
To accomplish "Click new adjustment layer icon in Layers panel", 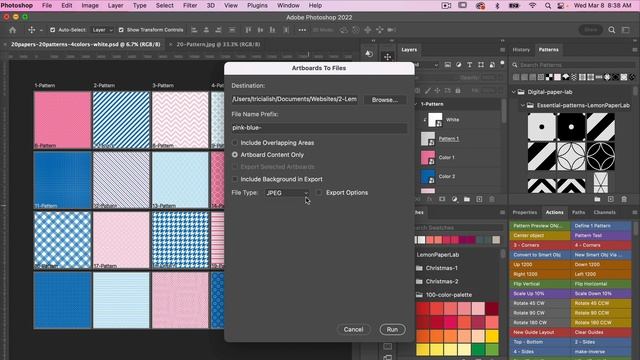I will click(x=455, y=199).
